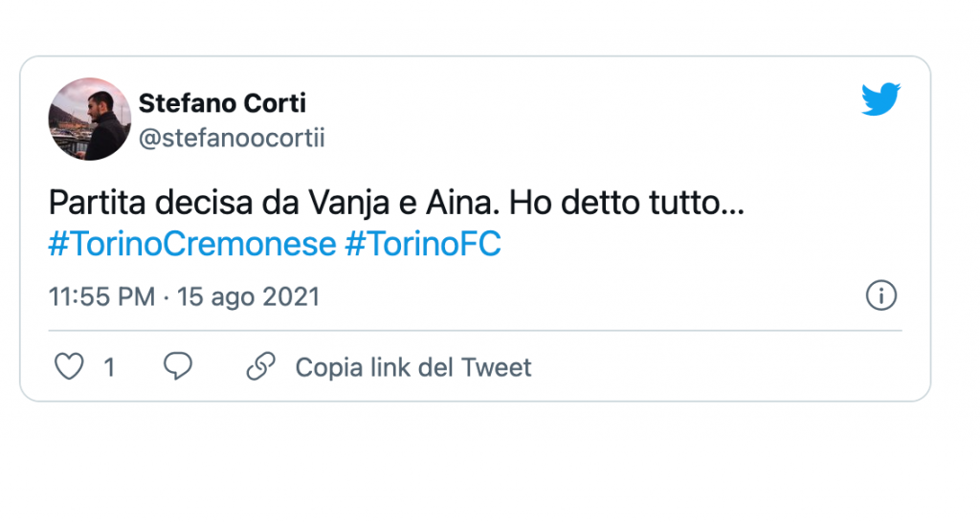Screen dimensions: 980x523
Task: Open Stefano Corti's profile picture
Action: (x=89, y=119)
